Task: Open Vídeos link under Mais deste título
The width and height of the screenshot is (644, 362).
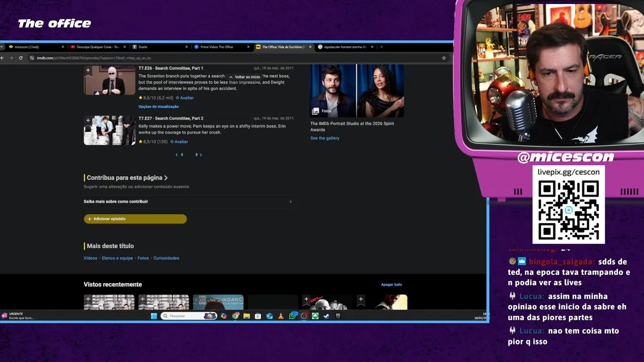Action: click(91, 258)
